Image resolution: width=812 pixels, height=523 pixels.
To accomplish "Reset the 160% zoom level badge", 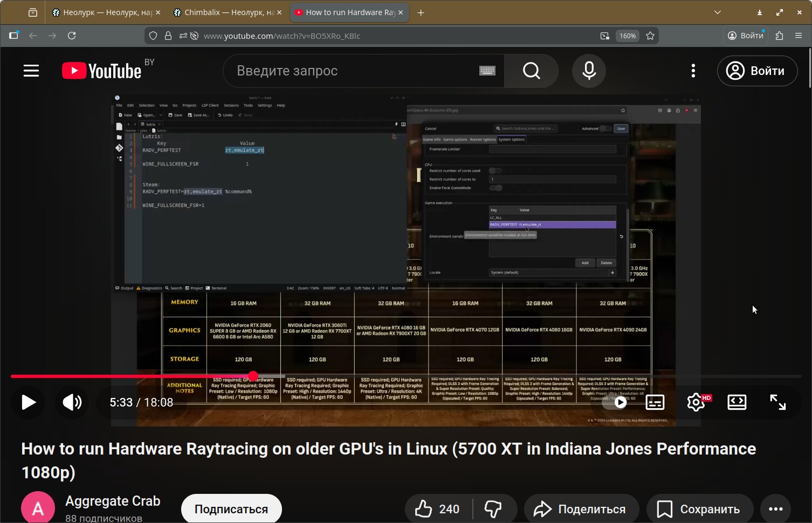I will [x=628, y=36].
